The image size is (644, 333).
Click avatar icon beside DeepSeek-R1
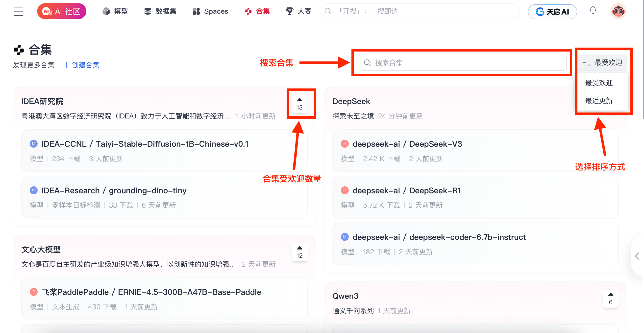coord(345,190)
